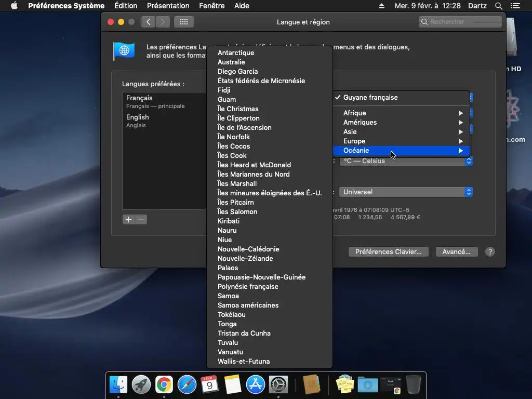Open the Aide menu
532x399 pixels.
pos(242,6)
